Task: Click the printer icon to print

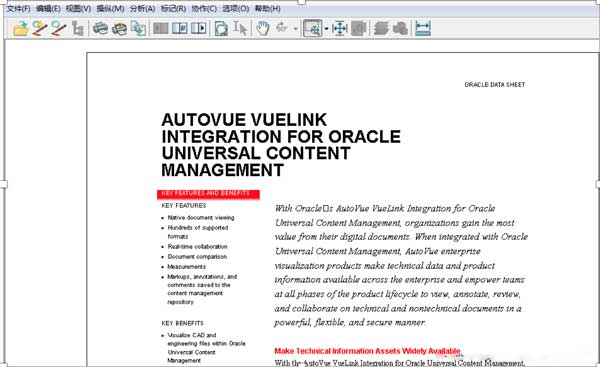Action: (101, 29)
